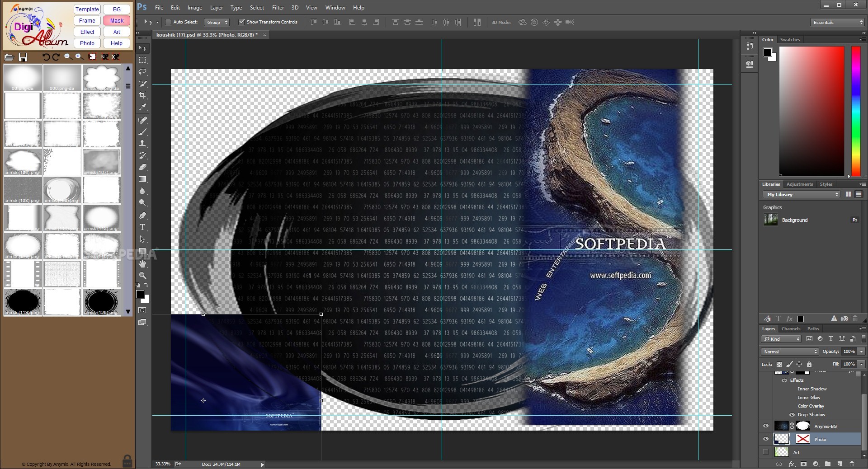Pick a shade in the red color field
Screen dimensions: 868x469
811,111
